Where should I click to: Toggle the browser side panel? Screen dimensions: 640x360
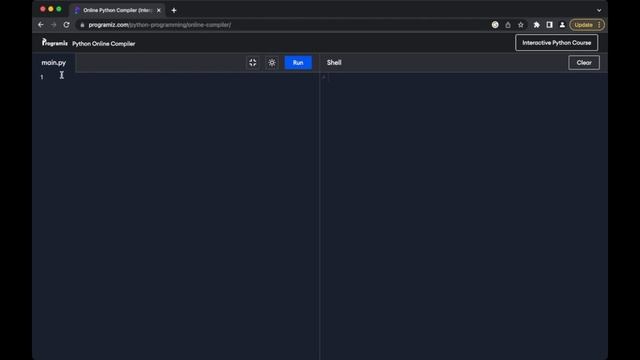tap(549, 25)
